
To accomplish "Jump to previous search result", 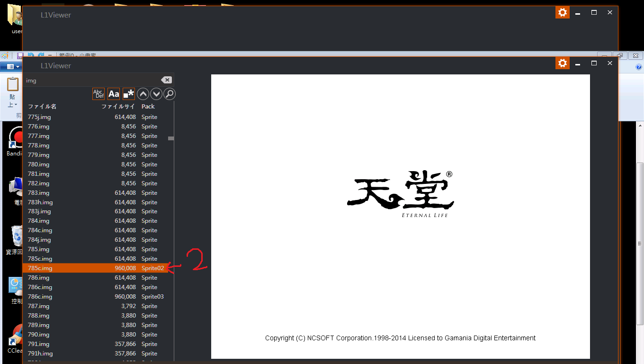I will pyautogui.click(x=143, y=94).
